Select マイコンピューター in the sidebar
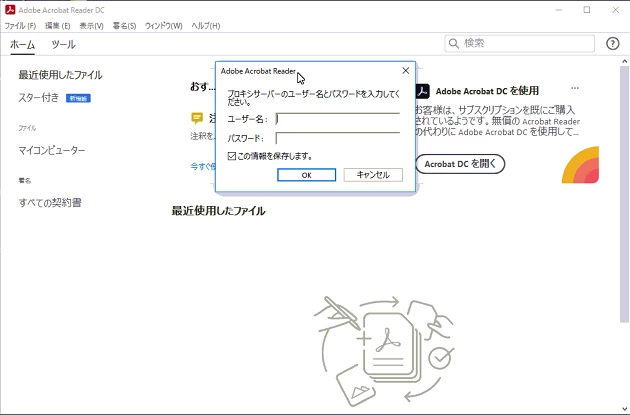 52,151
